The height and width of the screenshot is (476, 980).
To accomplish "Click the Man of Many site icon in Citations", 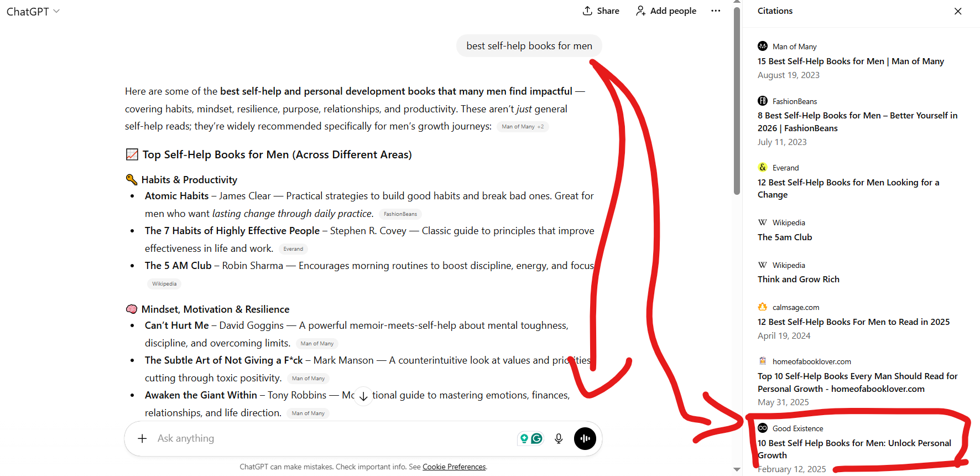I will tap(763, 46).
